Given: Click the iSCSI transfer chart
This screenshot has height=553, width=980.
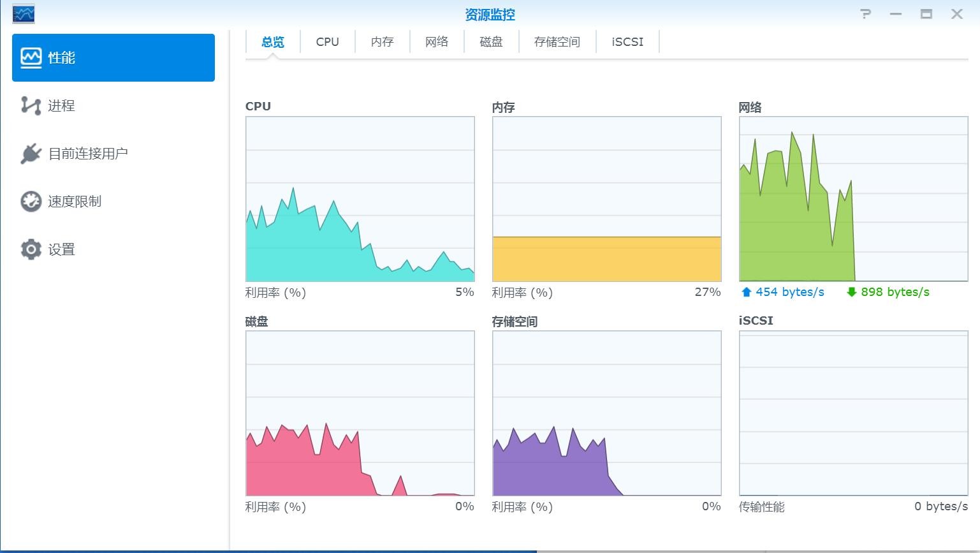Looking at the screenshot, I should [x=854, y=413].
